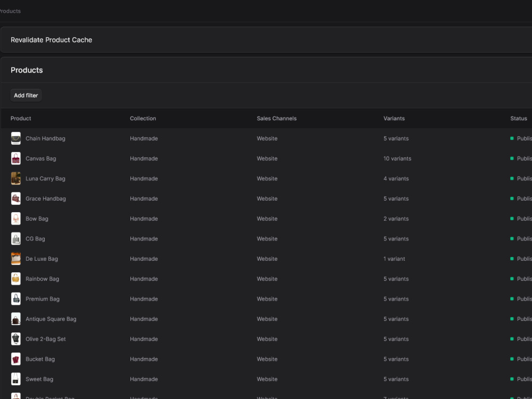
Task: Select the De Luxe Bag name
Action: tap(41, 259)
